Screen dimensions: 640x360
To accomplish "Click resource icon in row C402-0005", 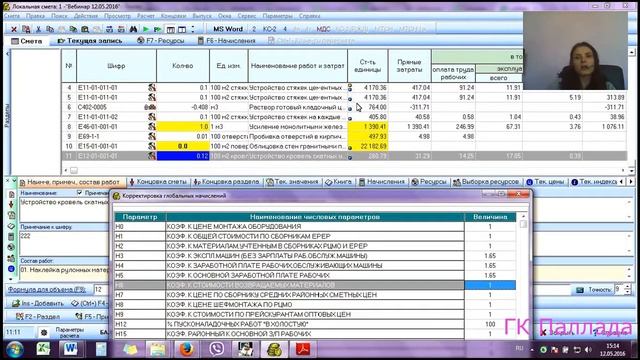I will [150, 107].
